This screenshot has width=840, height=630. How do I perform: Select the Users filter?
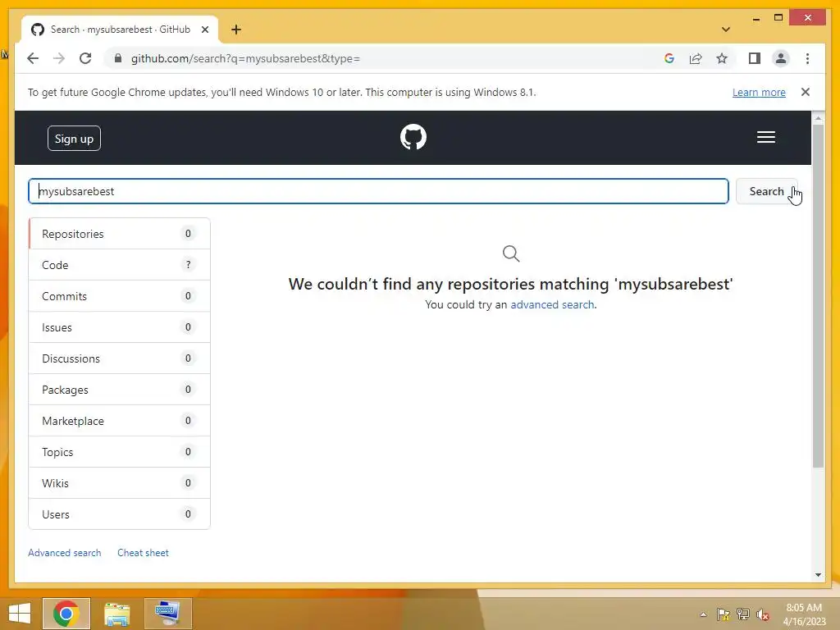[120, 514]
